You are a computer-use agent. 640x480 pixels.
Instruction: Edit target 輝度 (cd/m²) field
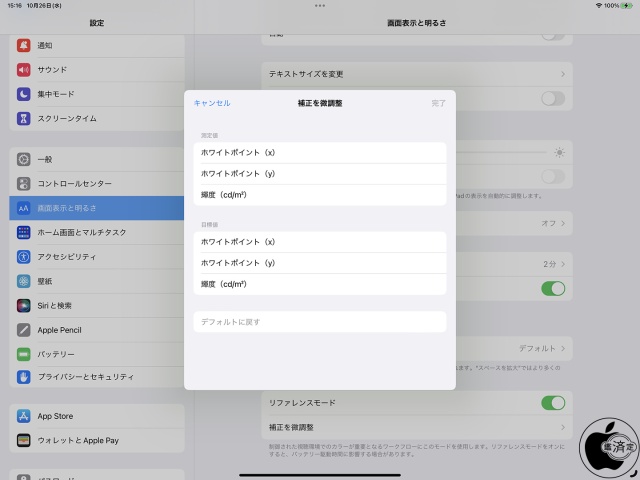point(320,284)
